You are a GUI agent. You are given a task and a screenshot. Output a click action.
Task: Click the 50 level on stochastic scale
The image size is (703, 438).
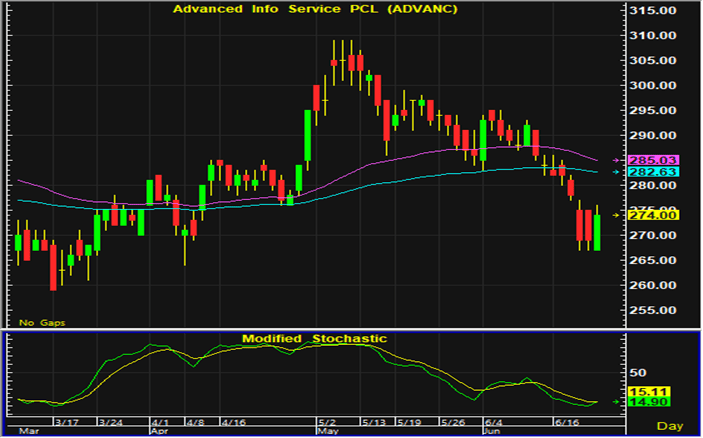pos(636,372)
